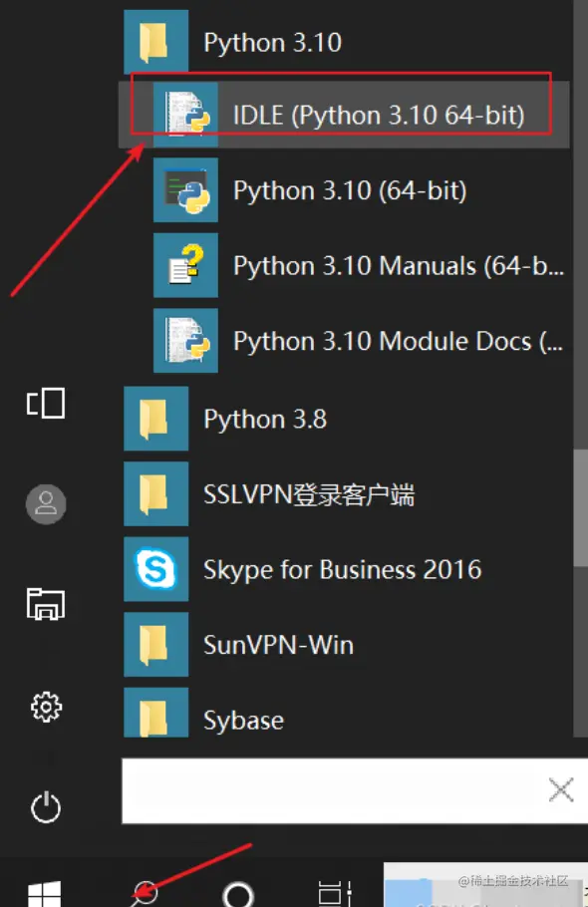Select "Skype for Business 2016" entry text
The height and width of the screenshot is (907, 588).
pyautogui.click(x=342, y=570)
